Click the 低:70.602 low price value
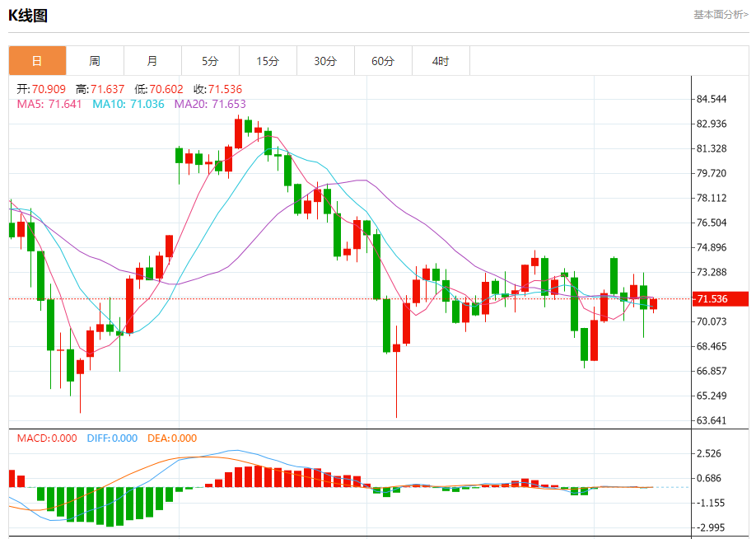The width and height of the screenshot is (756, 539). click(159, 89)
